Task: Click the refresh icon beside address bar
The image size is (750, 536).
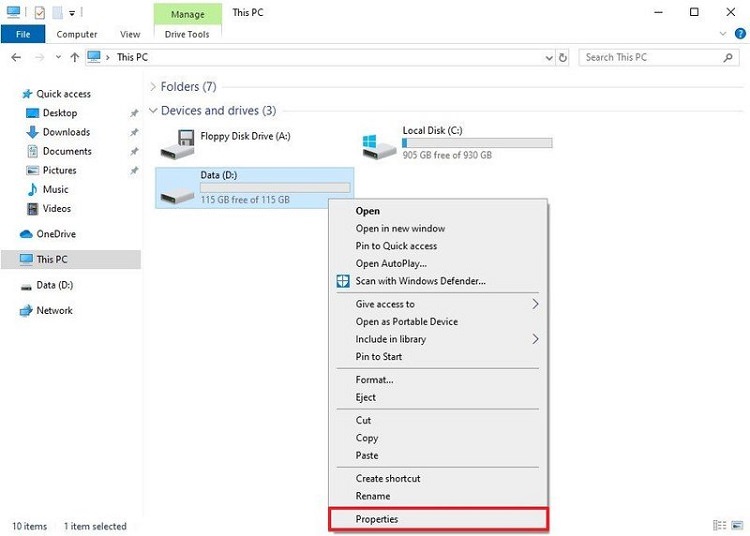Action: (563, 57)
